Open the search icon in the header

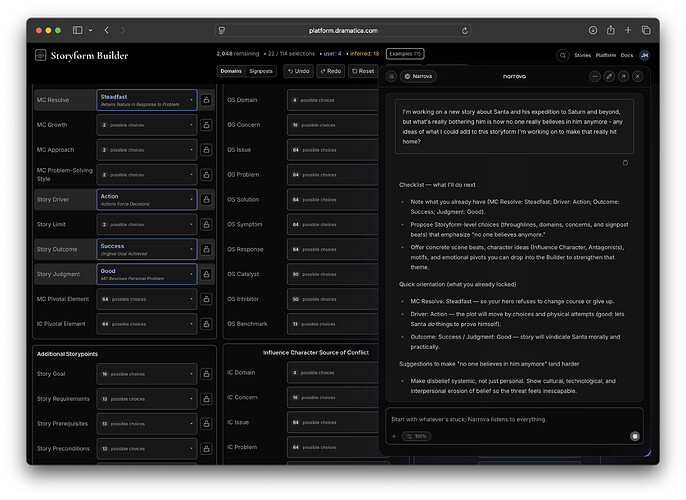(563, 55)
